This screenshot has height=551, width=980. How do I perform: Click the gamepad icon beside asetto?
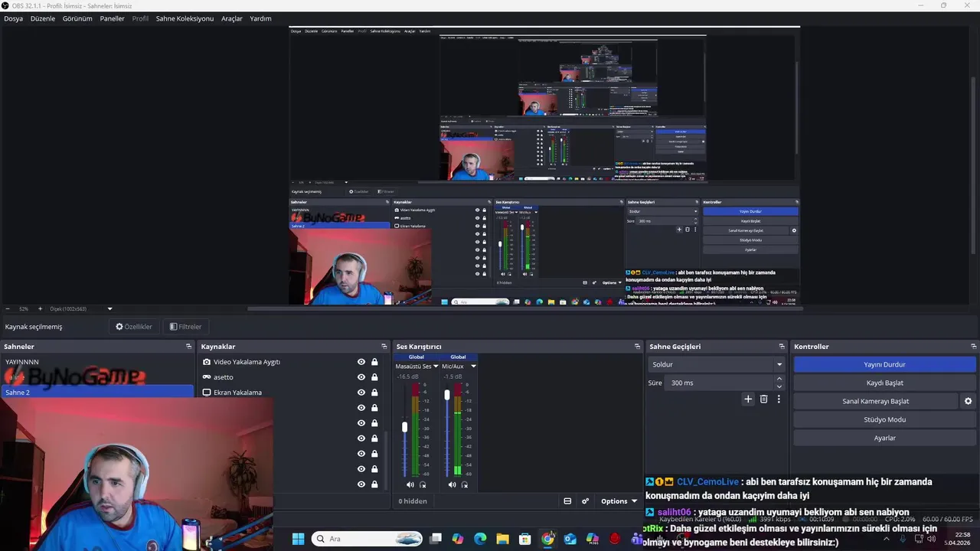pyautogui.click(x=207, y=377)
